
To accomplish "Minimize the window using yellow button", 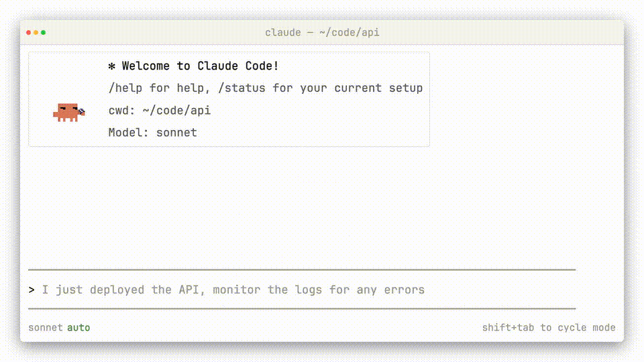I will [36, 32].
